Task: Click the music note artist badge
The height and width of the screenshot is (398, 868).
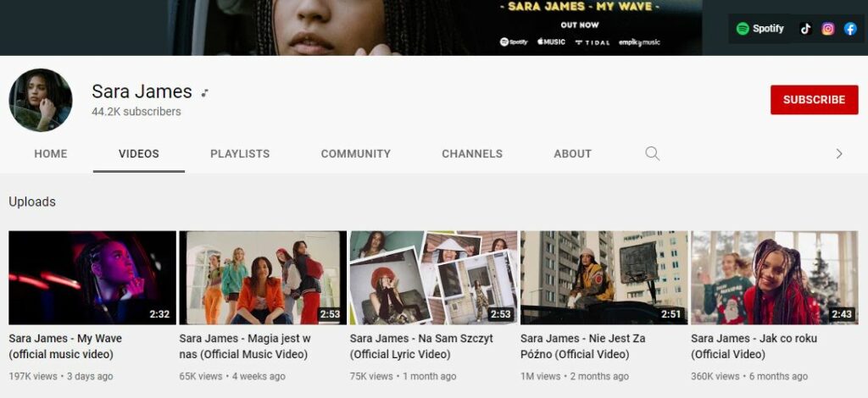Action: click(x=205, y=93)
